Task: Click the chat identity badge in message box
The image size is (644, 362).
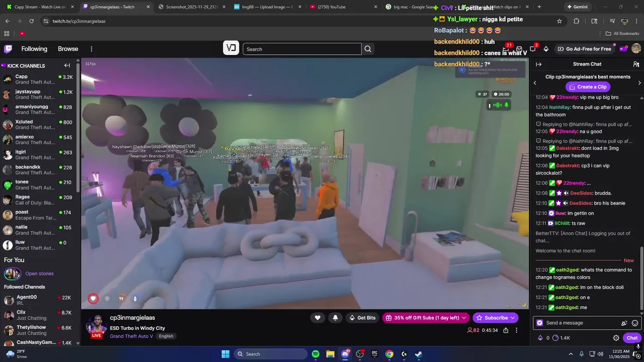Action: [540, 323]
